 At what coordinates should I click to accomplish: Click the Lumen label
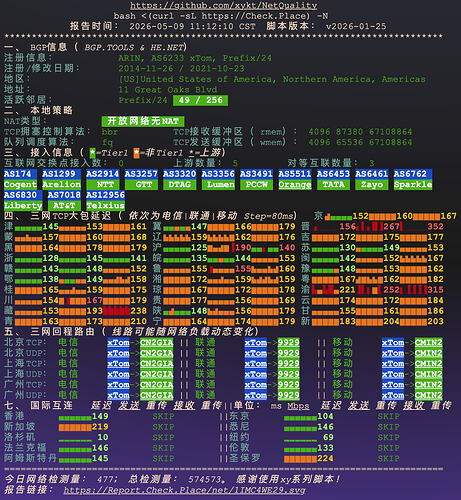218,184
